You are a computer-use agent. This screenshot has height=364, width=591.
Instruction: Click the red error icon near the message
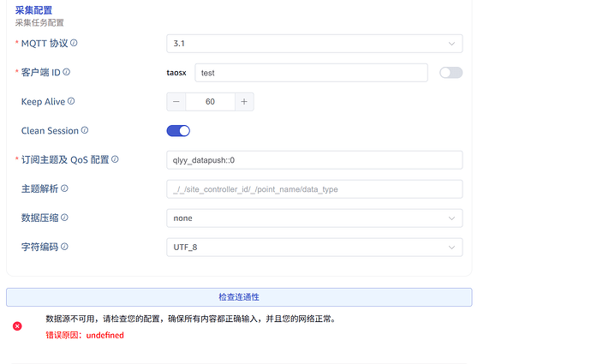pyautogui.click(x=17, y=325)
